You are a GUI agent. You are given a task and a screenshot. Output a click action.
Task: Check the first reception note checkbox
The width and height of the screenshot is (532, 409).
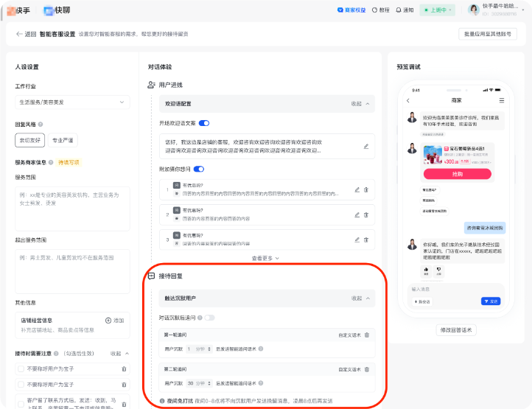pos(19,368)
